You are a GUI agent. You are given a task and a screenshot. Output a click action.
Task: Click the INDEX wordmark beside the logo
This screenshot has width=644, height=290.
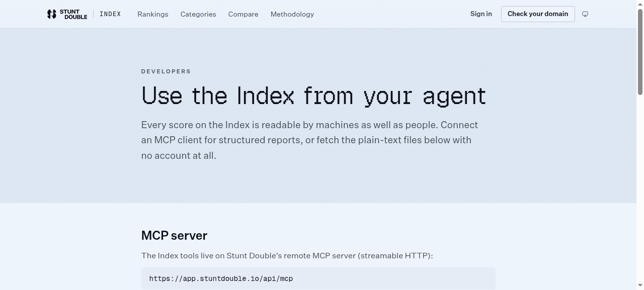(x=110, y=14)
